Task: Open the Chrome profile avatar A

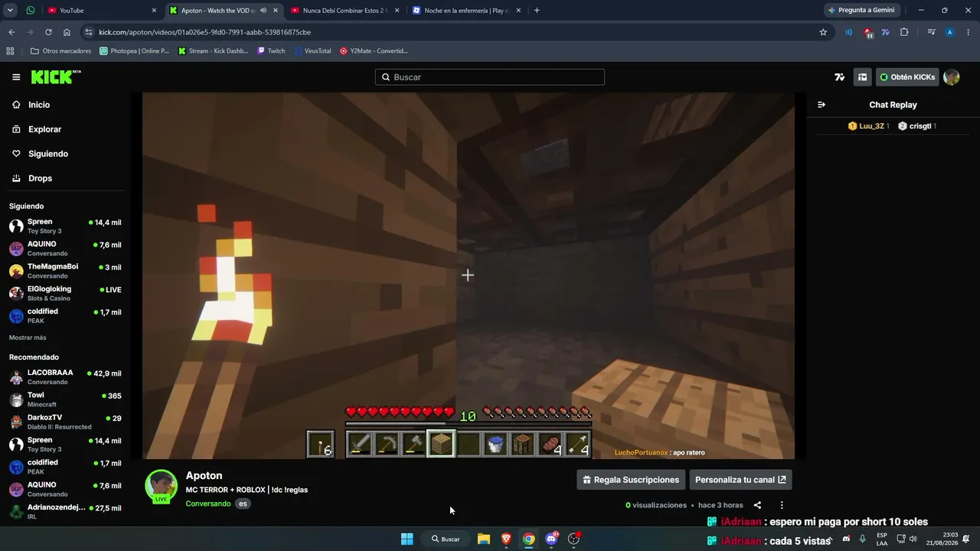Action: (x=950, y=32)
